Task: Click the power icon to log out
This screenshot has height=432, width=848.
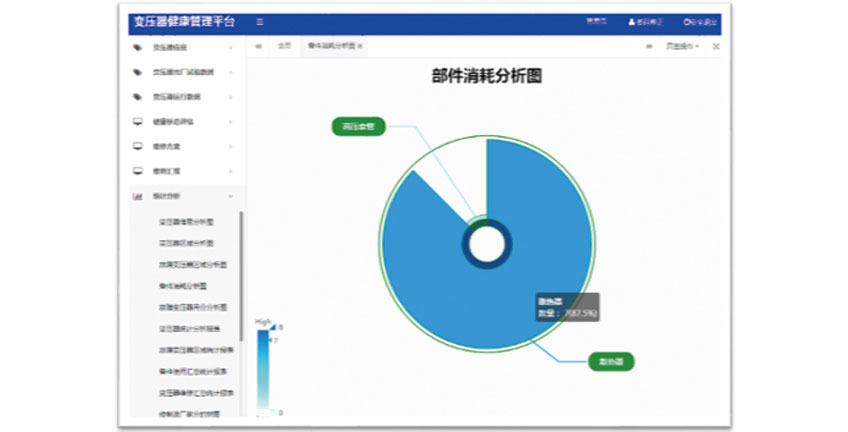Action: pyautogui.click(x=687, y=21)
